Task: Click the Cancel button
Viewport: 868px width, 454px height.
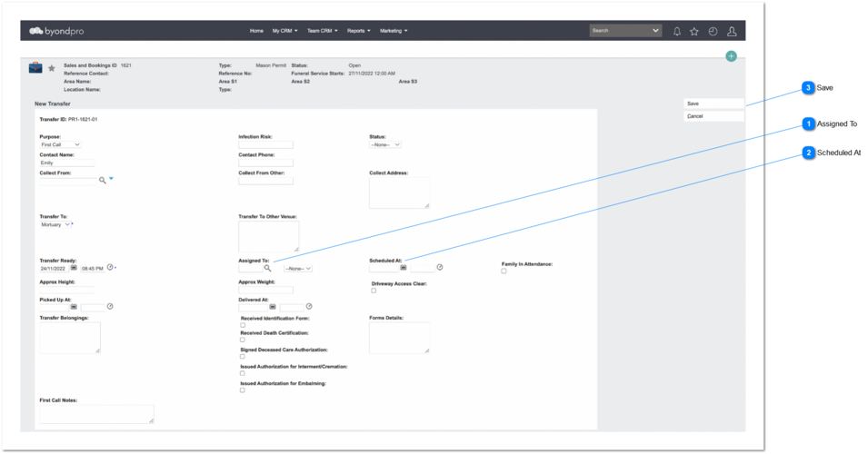Action: pos(714,117)
